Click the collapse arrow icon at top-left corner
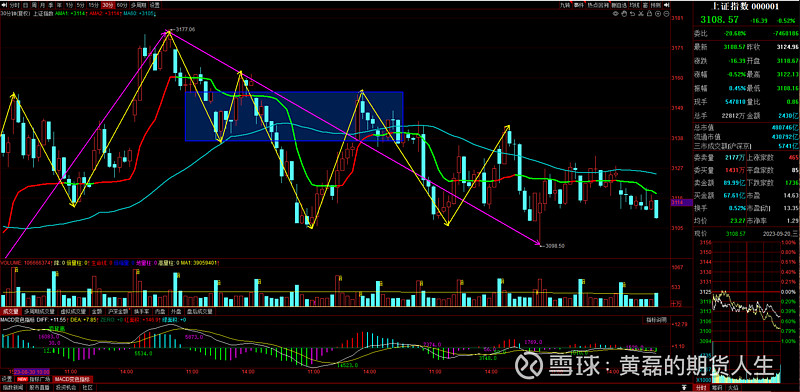 pyautogui.click(x=4, y=5)
